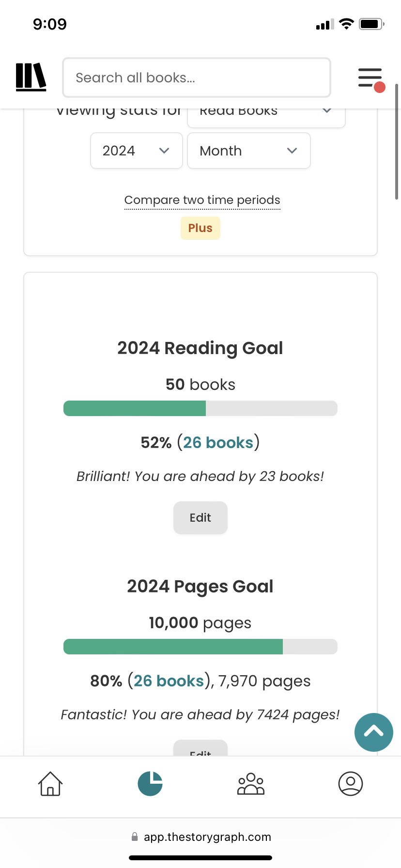Open the hamburger menu with notification dot

pyautogui.click(x=371, y=79)
